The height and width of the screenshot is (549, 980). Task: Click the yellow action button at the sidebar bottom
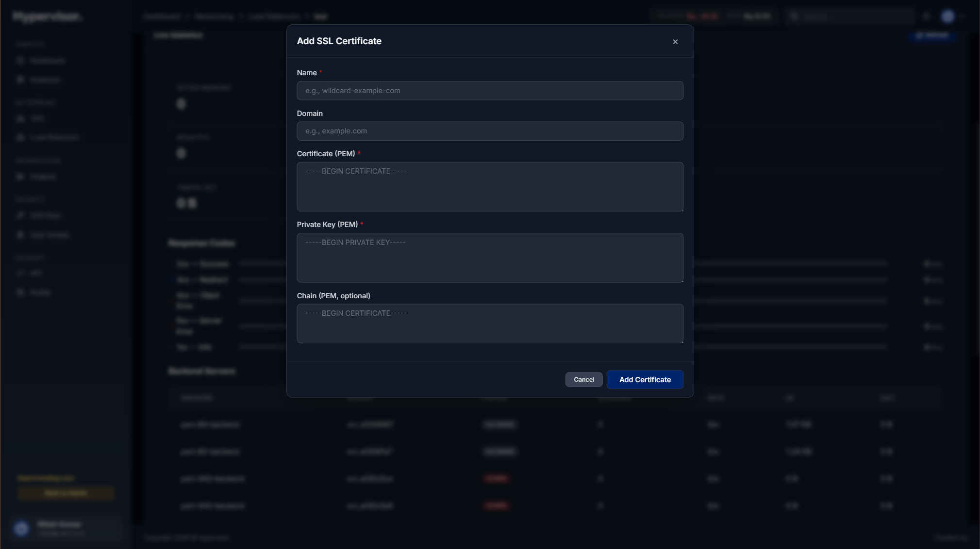tap(66, 493)
